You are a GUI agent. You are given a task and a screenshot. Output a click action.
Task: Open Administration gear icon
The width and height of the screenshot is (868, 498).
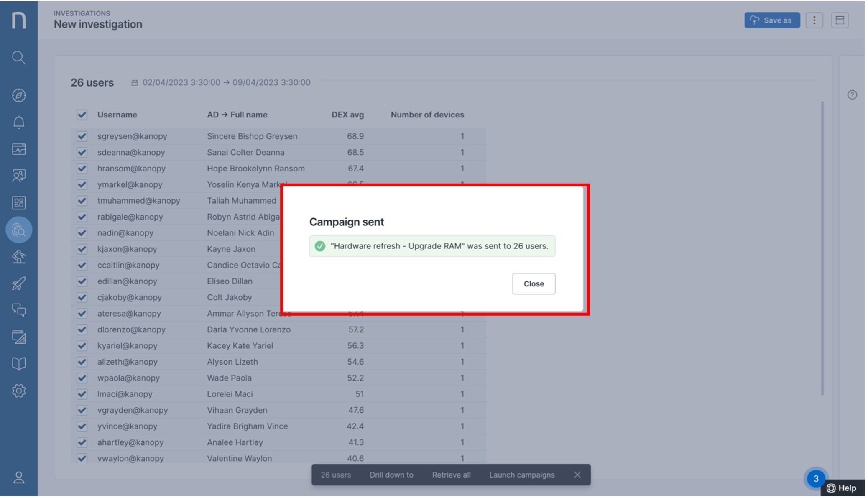pos(18,391)
